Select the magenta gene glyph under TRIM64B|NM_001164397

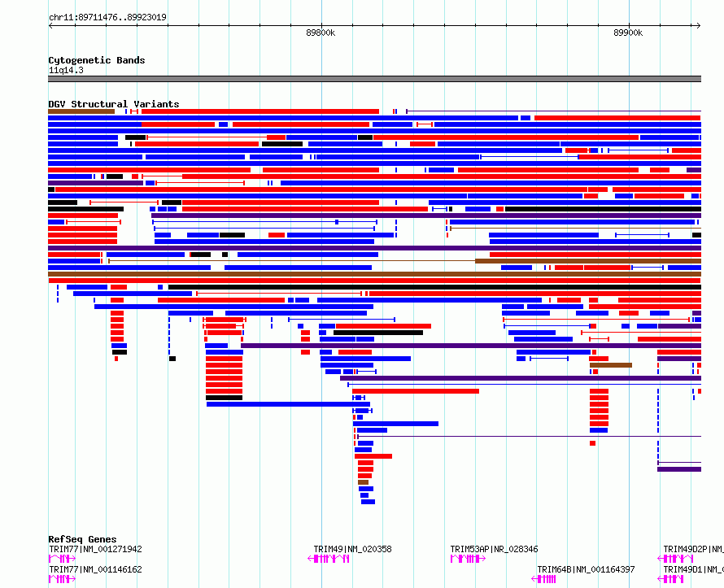click(x=543, y=579)
